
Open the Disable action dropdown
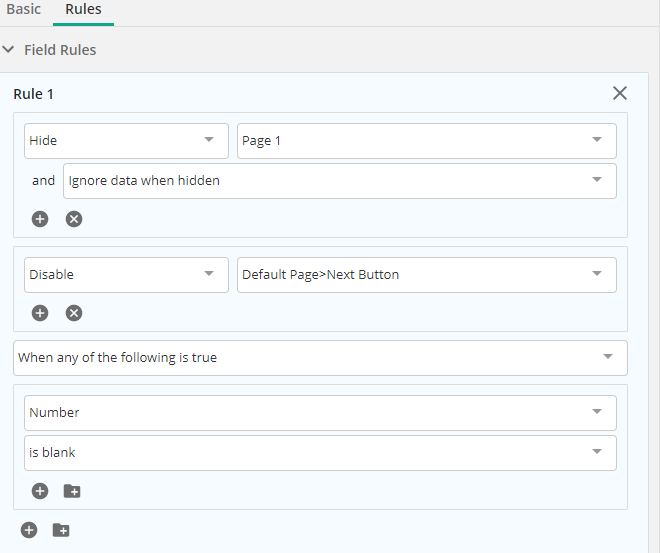point(126,274)
